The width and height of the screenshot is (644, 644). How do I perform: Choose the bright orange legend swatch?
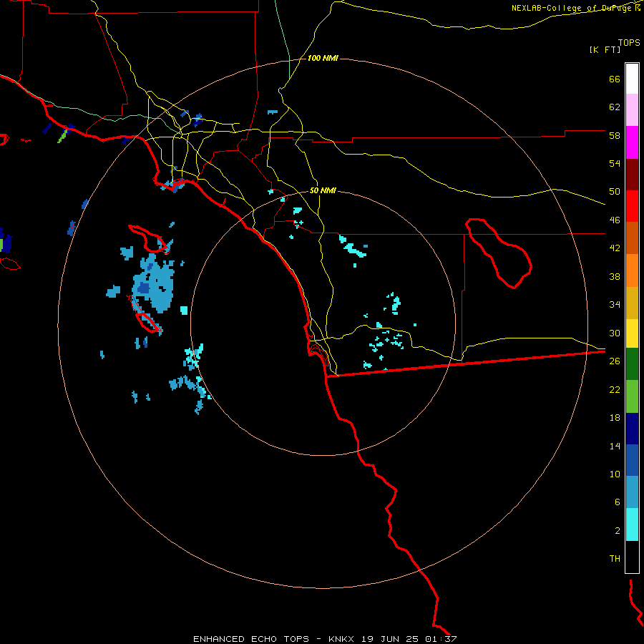click(632, 270)
